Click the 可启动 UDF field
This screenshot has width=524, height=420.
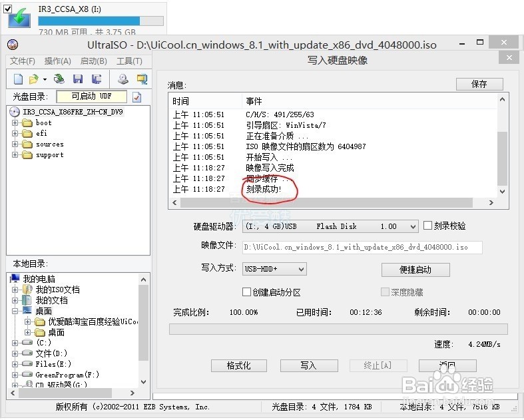click(92, 97)
